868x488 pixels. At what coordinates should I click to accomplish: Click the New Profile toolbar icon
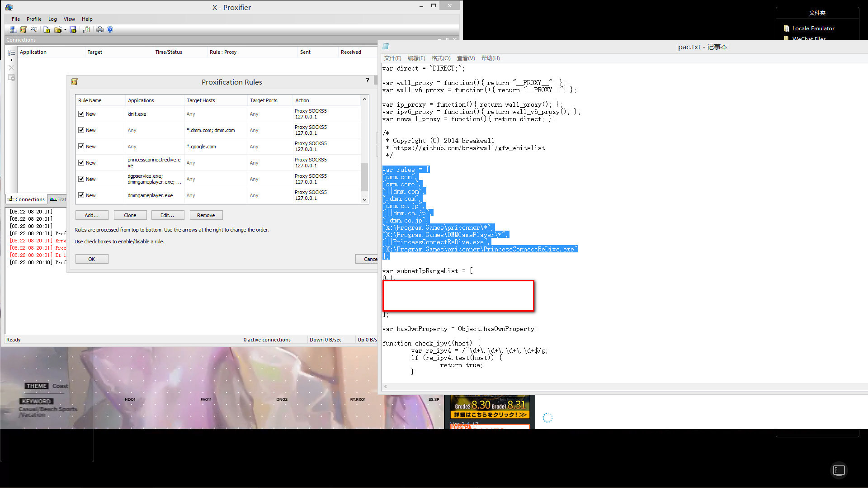[x=47, y=30]
